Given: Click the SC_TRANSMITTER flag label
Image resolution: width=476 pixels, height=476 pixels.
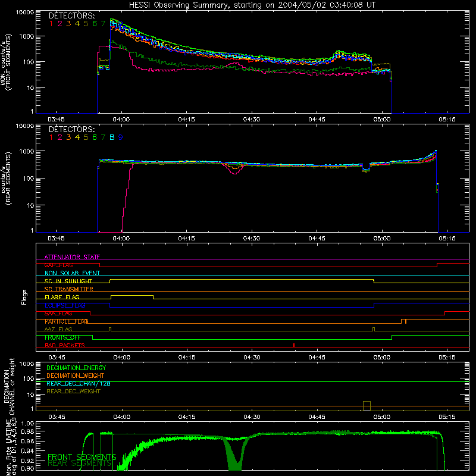Looking at the screenshot, I should click(x=69, y=289).
